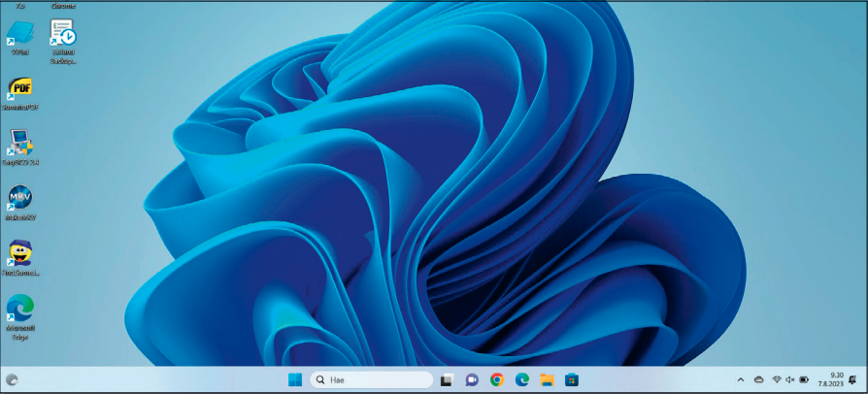Open the Windows Start menu
The image size is (868, 394).
tap(294, 379)
